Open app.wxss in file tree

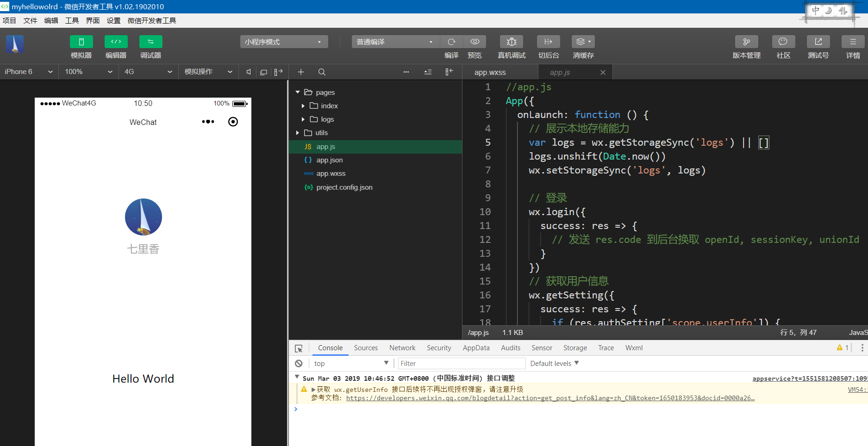coord(375,173)
